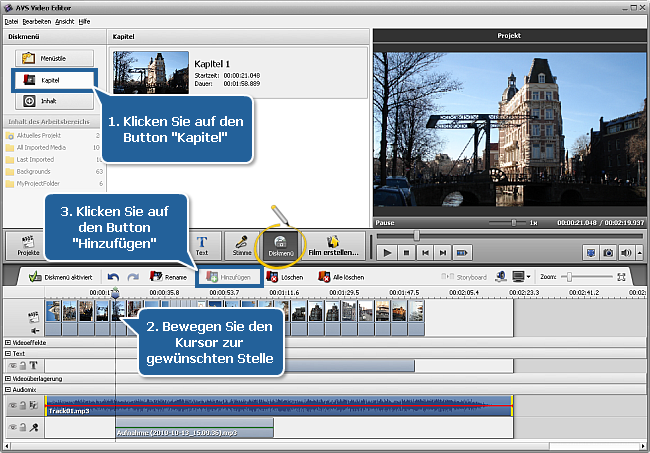The width and height of the screenshot is (650, 453).
Task: Toggle eye visibility on Text track
Action: 13,366
